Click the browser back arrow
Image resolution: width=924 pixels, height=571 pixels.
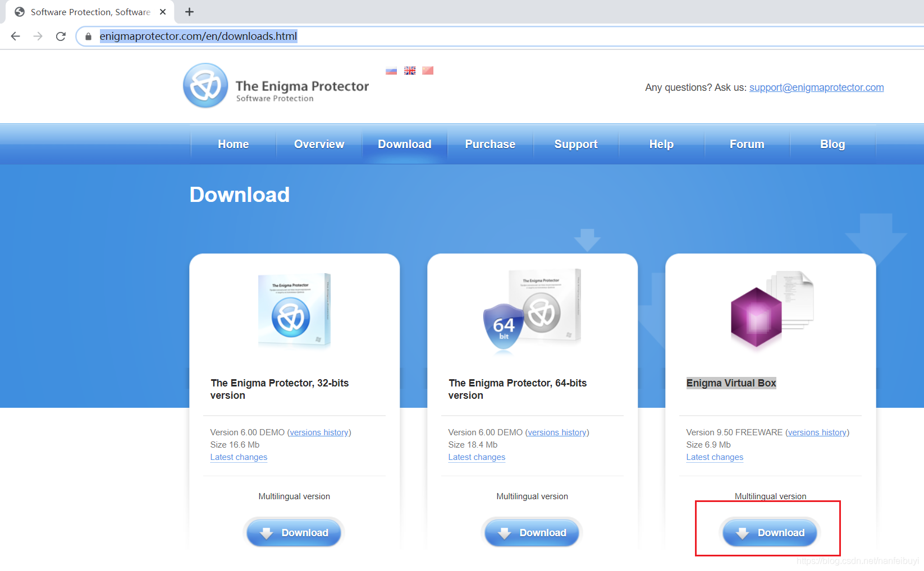tap(15, 36)
